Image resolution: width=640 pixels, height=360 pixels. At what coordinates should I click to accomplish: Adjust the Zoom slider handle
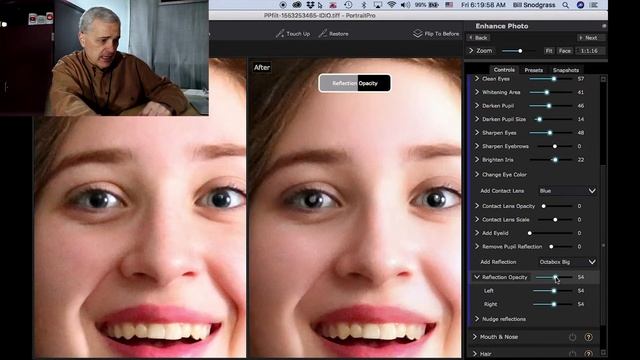520,51
